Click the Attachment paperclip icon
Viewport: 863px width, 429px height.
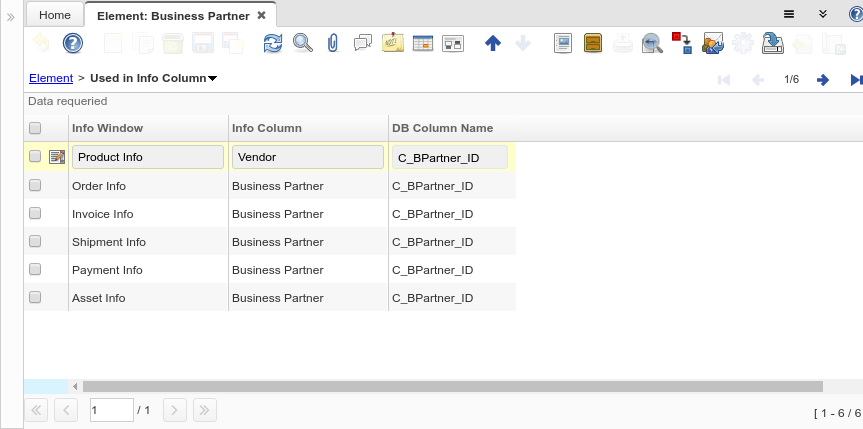pyautogui.click(x=333, y=43)
